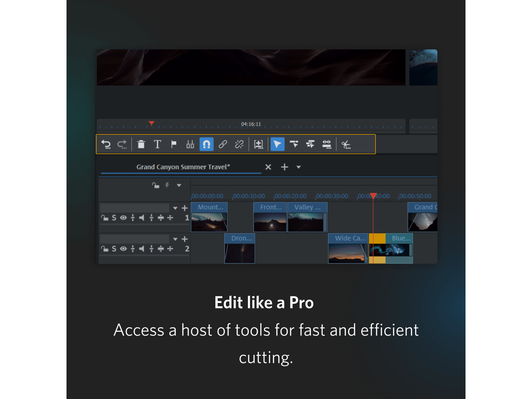Delete selection with the trash can icon
This screenshot has height=399, width=532.
point(141,144)
